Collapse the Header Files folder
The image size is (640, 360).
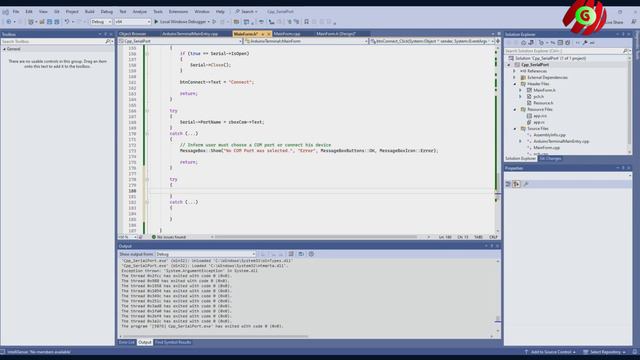point(515,84)
